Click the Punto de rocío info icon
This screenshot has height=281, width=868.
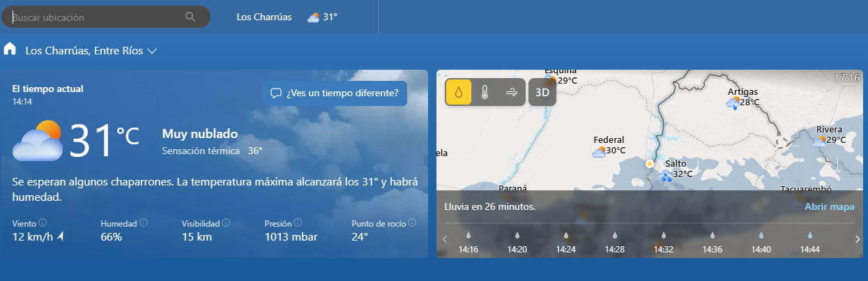[412, 223]
